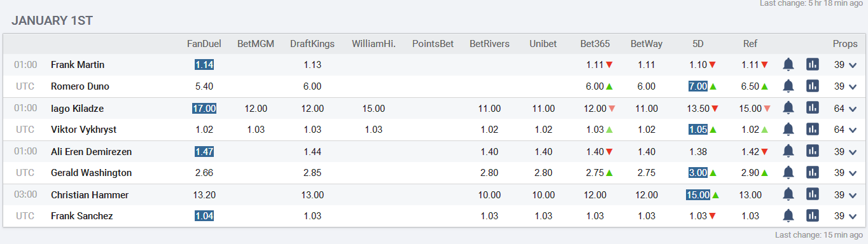Image resolution: width=868 pixels, height=244 pixels.
Task: Open the chart icon for Frank Sanchez
Action: click(812, 215)
